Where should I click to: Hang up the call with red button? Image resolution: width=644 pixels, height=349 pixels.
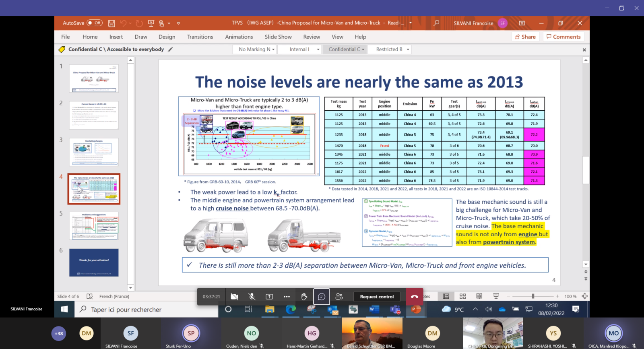point(414,297)
